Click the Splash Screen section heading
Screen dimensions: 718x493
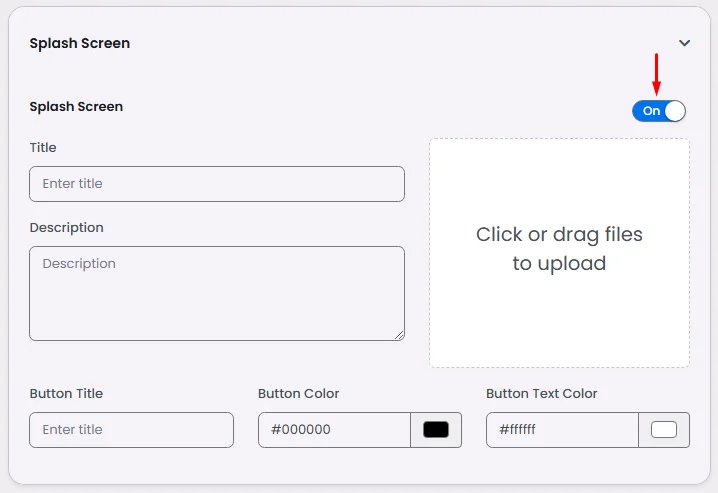pos(80,43)
